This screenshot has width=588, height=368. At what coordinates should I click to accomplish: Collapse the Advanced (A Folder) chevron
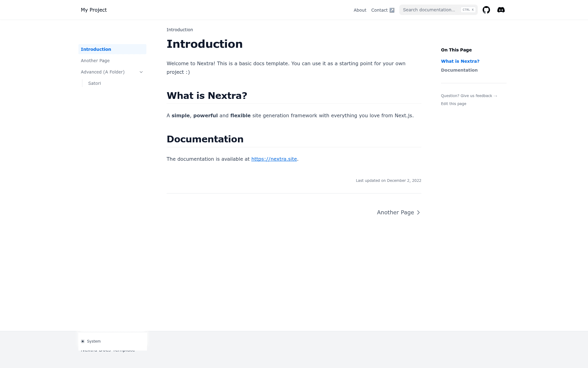click(141, 72)
